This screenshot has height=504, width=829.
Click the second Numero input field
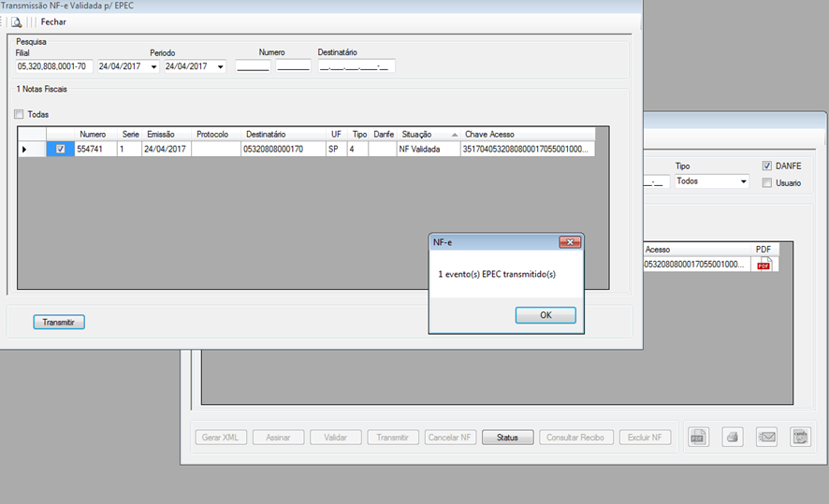[293, 66]
